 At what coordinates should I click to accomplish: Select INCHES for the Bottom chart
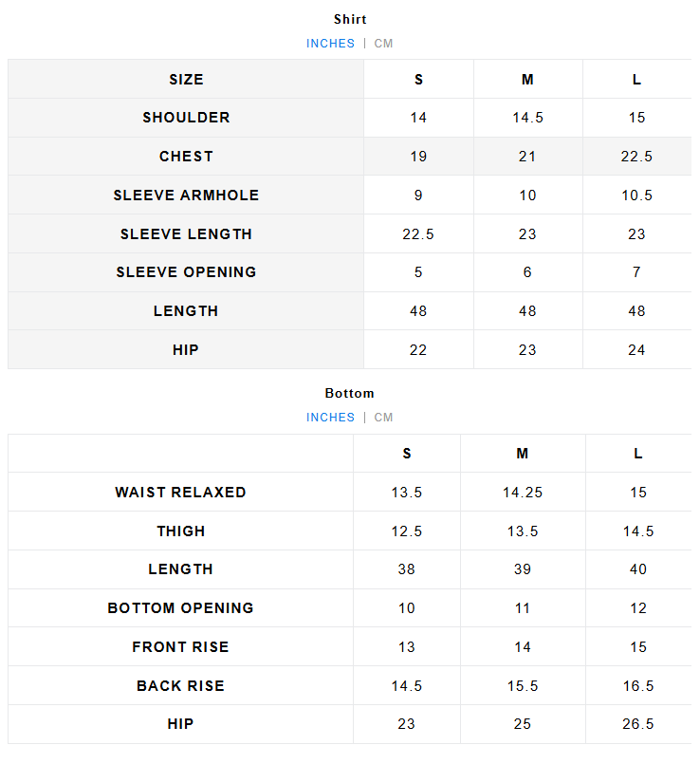[x=330, y=418]
